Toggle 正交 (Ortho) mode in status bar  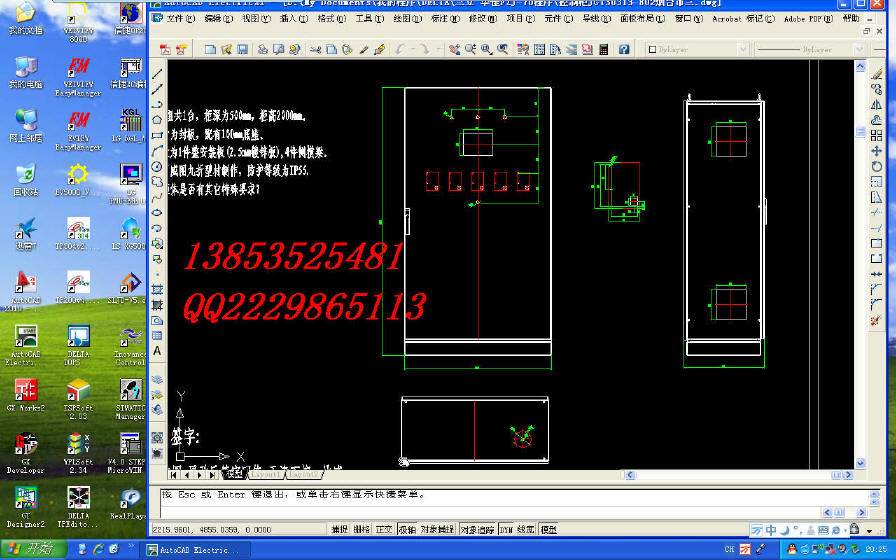click(384, 529)
